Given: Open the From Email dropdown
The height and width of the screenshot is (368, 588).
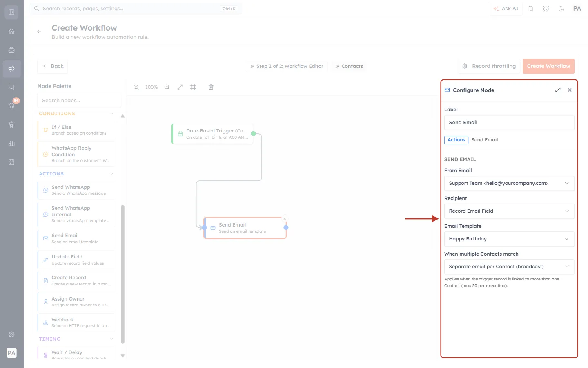Looking at the screenshot, I should pos(509,183).
